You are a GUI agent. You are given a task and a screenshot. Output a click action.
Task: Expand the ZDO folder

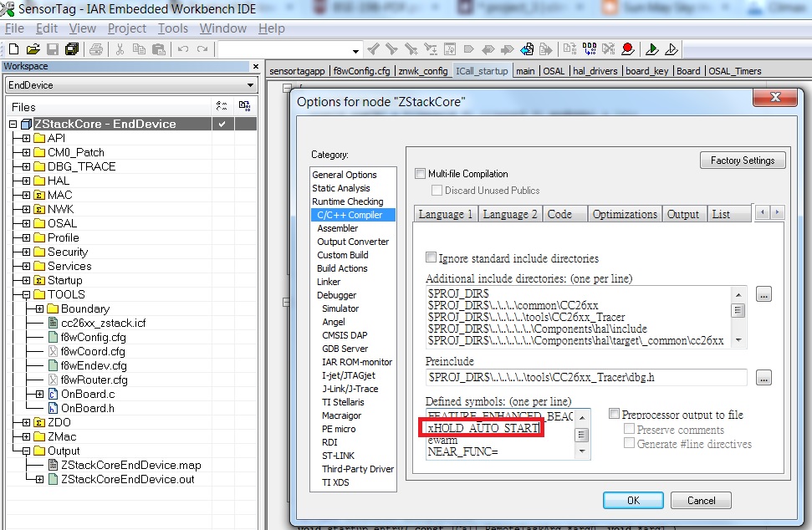[x=26, y=423]
